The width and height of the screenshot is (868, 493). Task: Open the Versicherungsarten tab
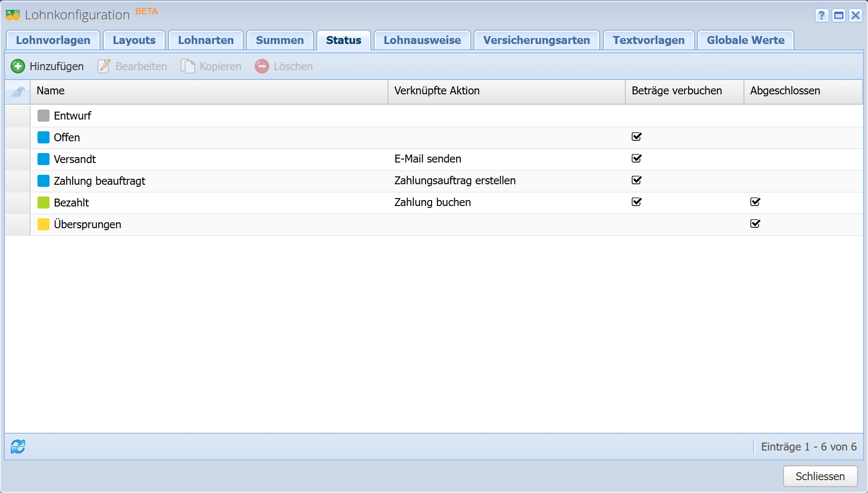pyautogui.click(x=536, y=41)
